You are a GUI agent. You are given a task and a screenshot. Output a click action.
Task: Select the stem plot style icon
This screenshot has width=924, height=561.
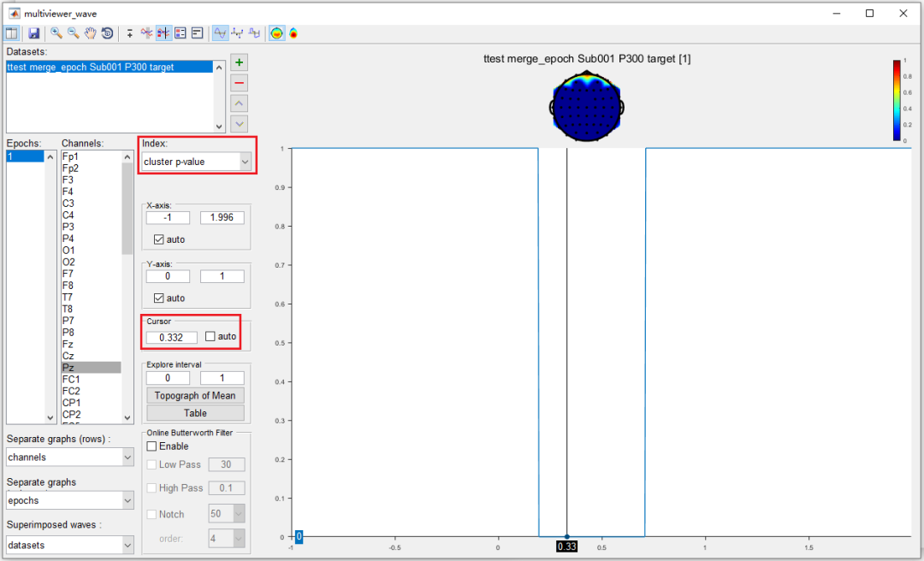tap(238, 33)
